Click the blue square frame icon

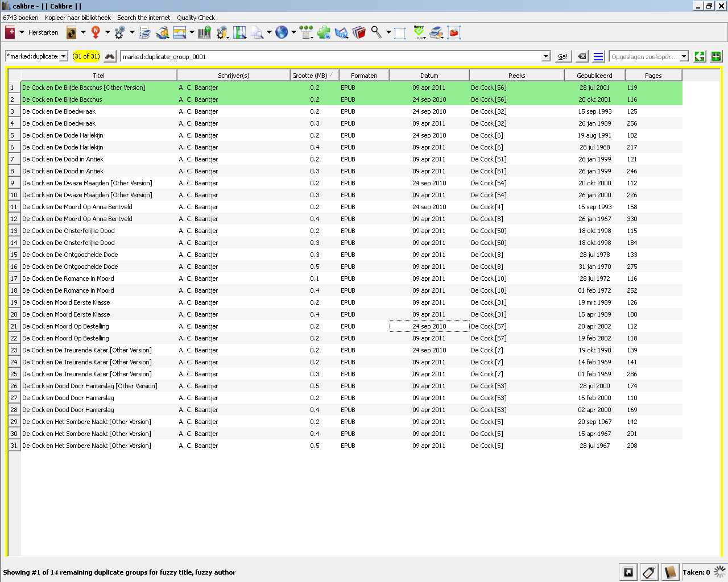(x=400, y=32)
